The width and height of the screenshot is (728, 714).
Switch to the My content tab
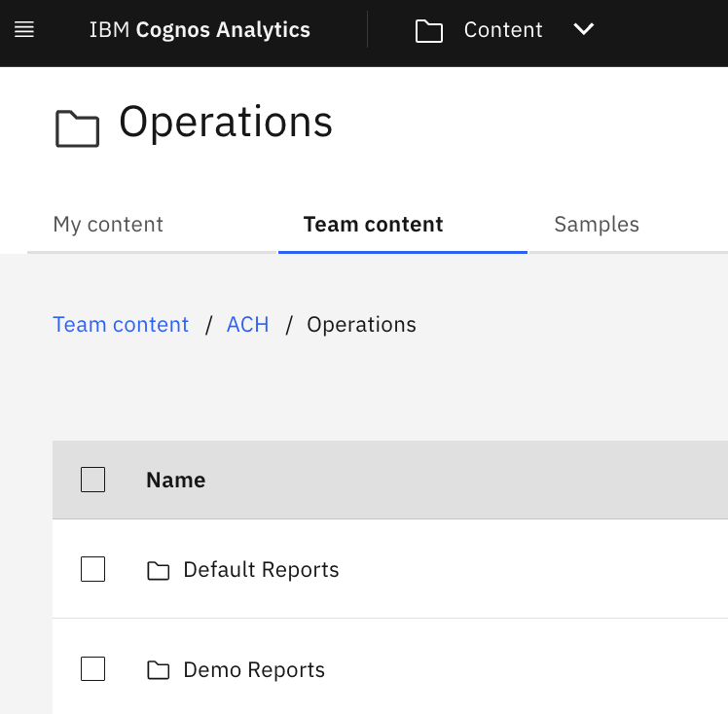click(108, 225)
